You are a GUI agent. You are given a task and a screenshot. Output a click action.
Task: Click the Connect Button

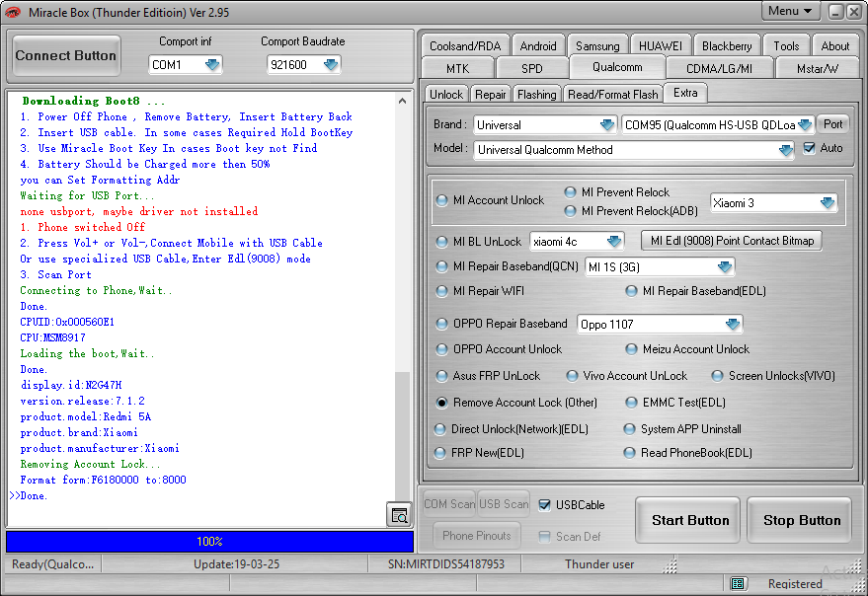[66, 55]
